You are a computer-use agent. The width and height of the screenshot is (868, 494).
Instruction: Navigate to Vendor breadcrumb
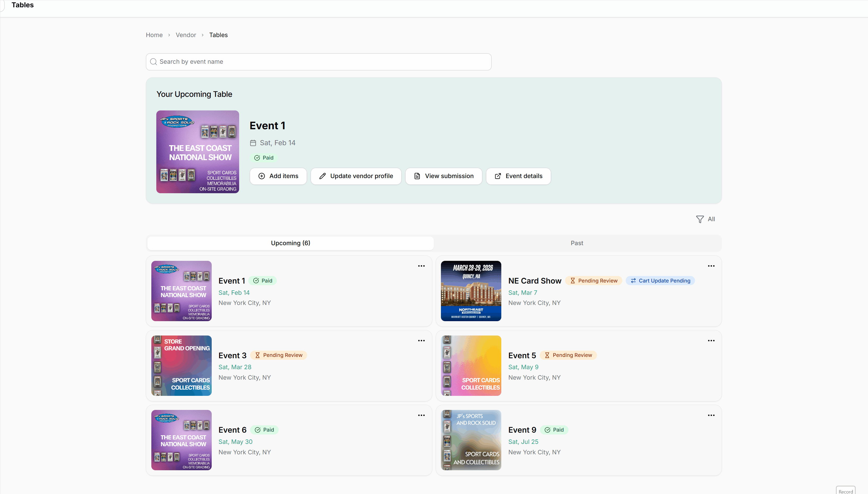point(186,35)
